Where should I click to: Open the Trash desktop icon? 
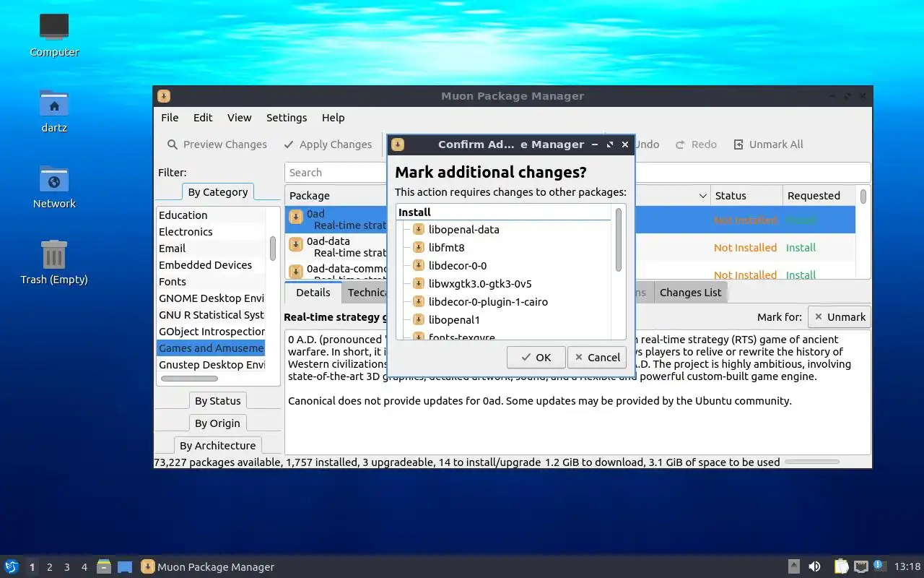coord(54,255)
